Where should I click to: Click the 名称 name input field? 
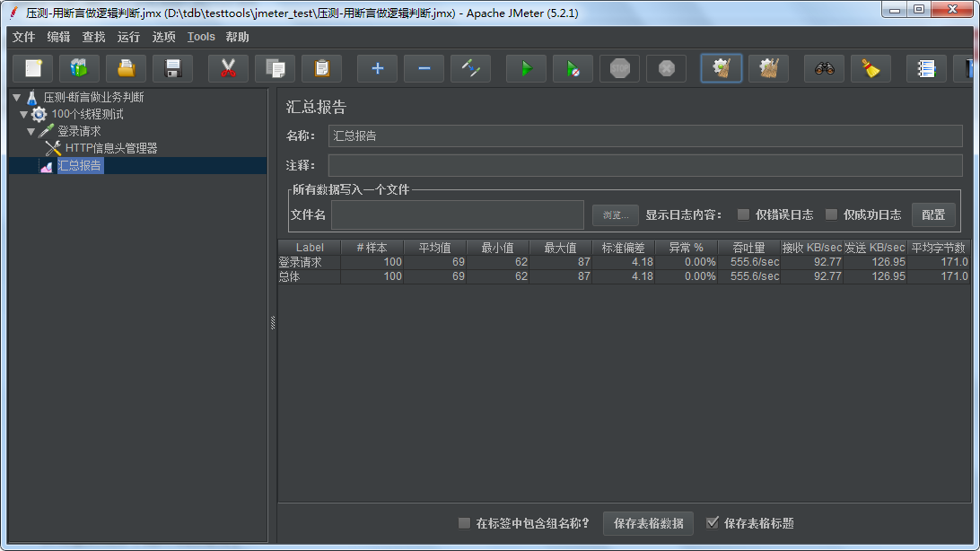pyautogui.click(x=645, y=136)
